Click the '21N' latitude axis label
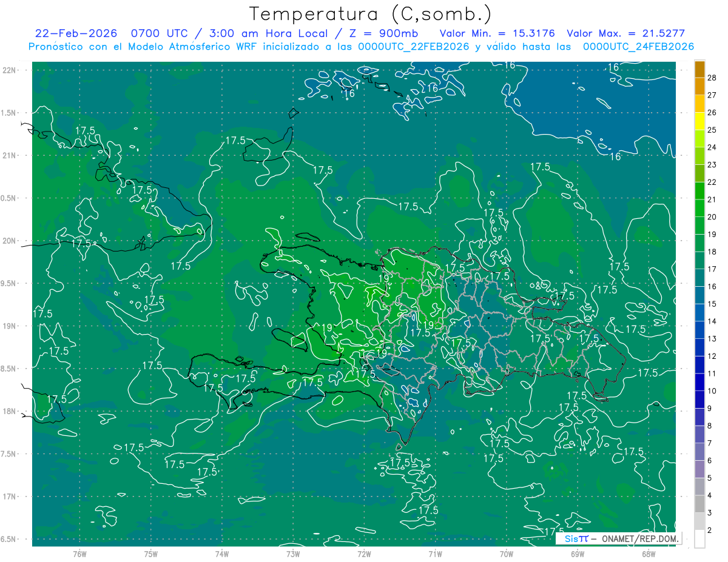Viewport: 728px width, 562px height. pyautogui.click(x=9, y=155)
